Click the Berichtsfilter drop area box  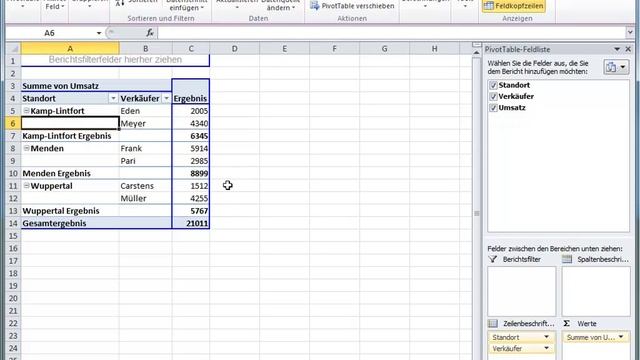coord(522,291)
